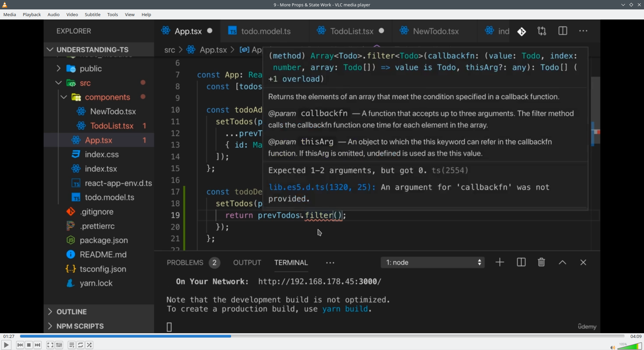
Task: Mute audio using the speaker icon
Action: pos(612,347)
